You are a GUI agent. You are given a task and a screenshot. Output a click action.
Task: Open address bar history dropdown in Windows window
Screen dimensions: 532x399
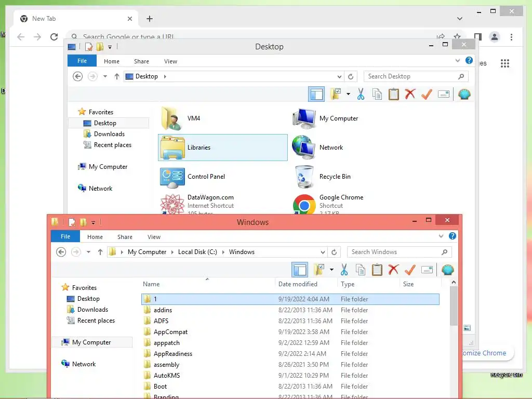coord(323,252)
